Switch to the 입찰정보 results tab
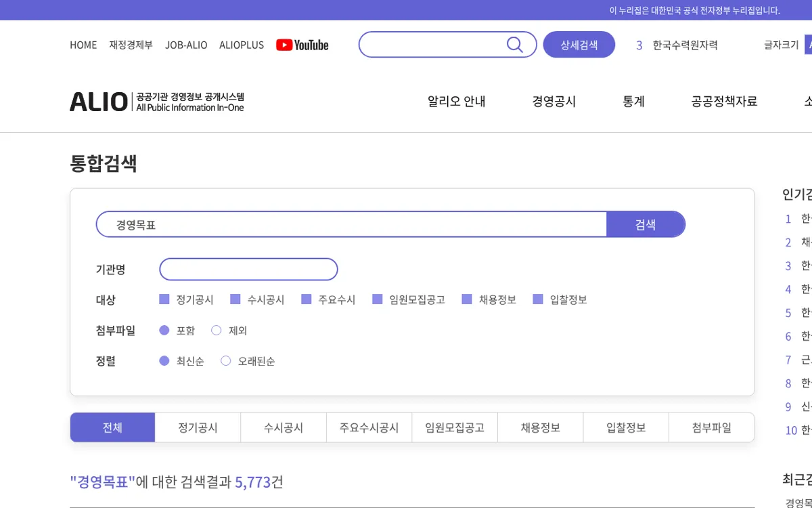 coord(626,427)
